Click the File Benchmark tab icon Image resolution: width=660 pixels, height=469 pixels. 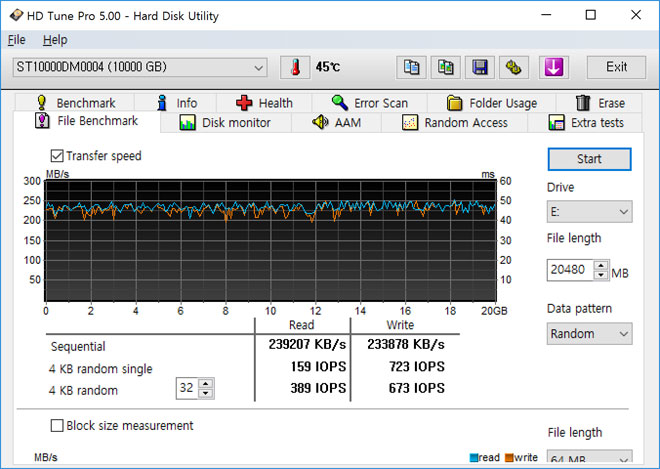pos(42,121)
